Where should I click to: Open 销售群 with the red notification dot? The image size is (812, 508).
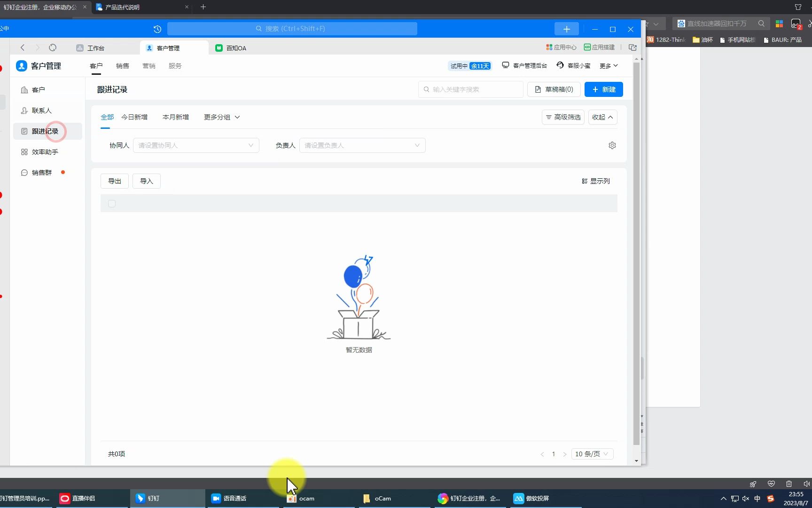[x=41, y=173]
